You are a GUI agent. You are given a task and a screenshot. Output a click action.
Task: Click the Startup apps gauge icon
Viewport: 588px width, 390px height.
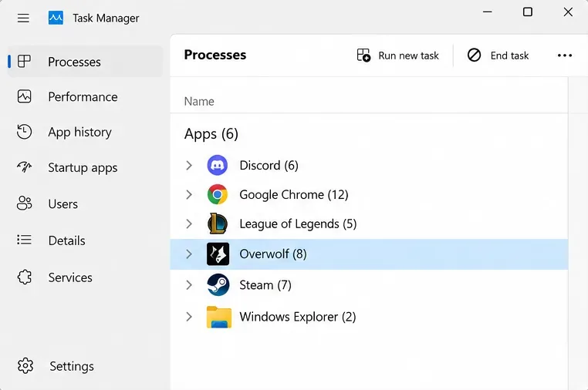[25, 167]
